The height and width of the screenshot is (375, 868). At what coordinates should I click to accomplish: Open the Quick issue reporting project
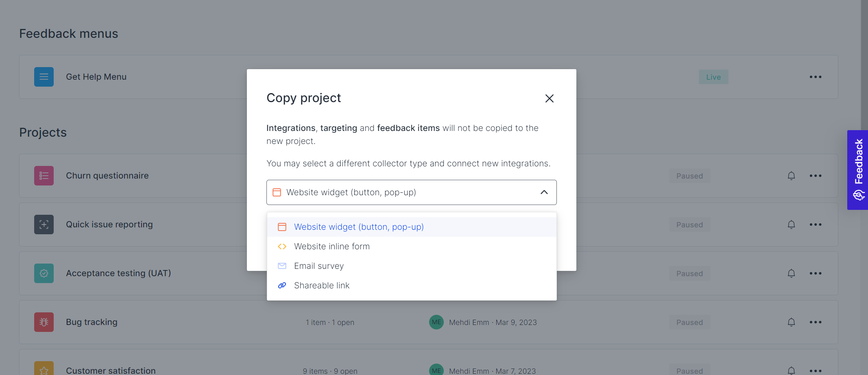[x=109, y=225]
